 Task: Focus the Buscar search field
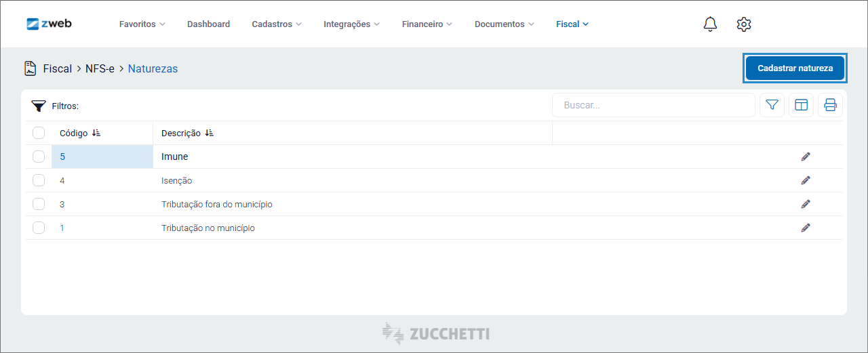[x=654, y=105]
